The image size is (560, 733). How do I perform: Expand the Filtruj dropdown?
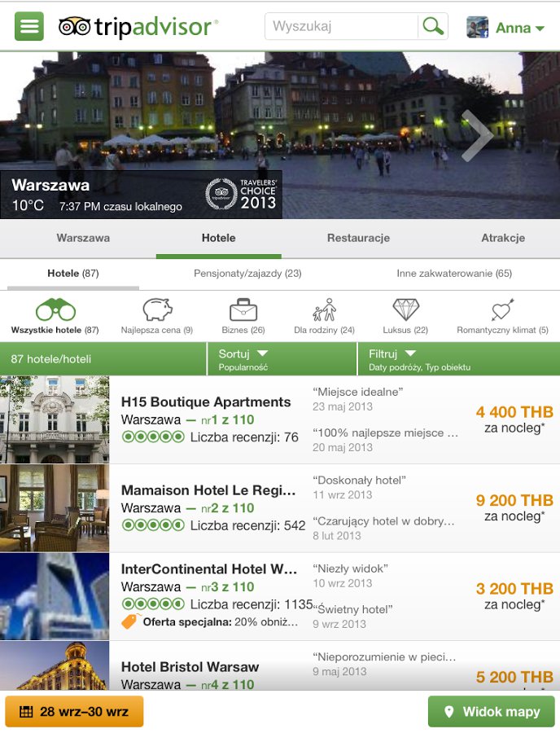(458, 359)
